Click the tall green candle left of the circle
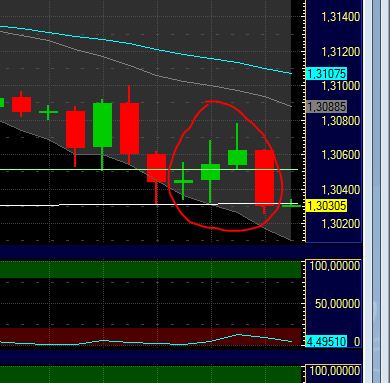 102,125
